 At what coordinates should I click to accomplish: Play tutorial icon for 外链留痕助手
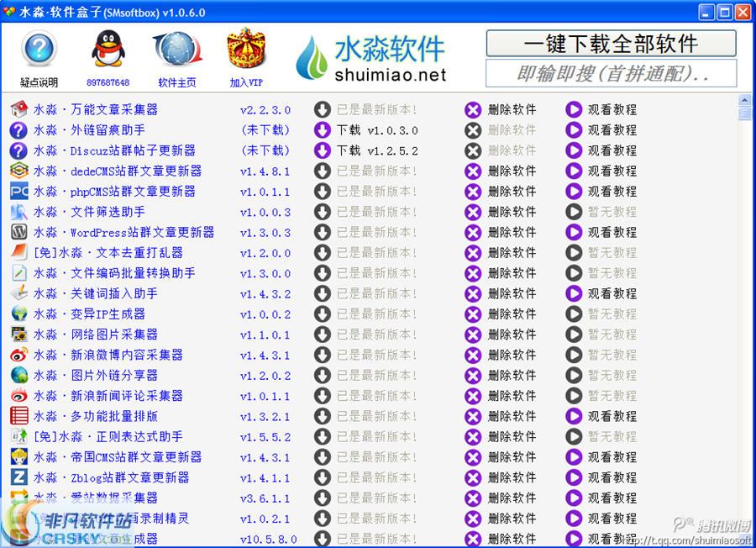click(574, 130)
